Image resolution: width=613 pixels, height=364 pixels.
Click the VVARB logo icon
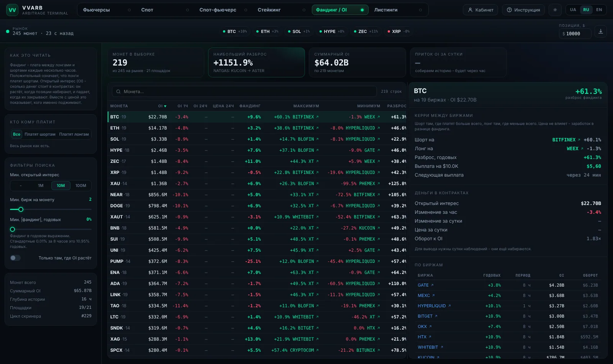(x=12, y=10)
